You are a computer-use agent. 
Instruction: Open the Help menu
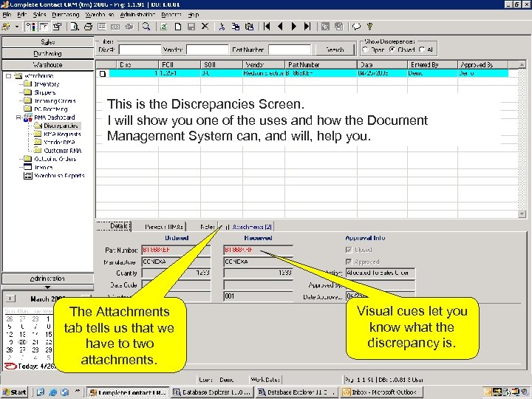(193, 15)
